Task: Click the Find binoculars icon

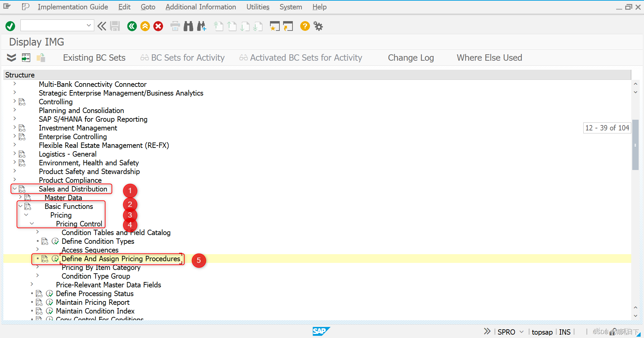Action: (x=189, y=26)
